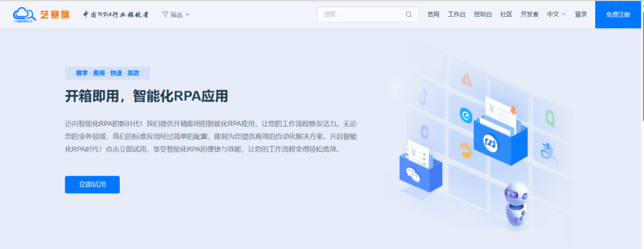
Task: Click the 立即试用 button
Action: pyautogui.click(x=92, y=185)
